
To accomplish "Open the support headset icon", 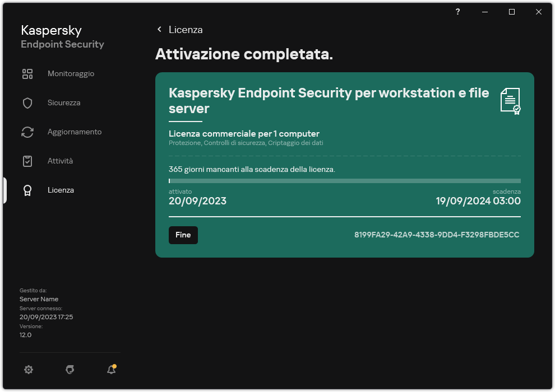I will (70, 370).
